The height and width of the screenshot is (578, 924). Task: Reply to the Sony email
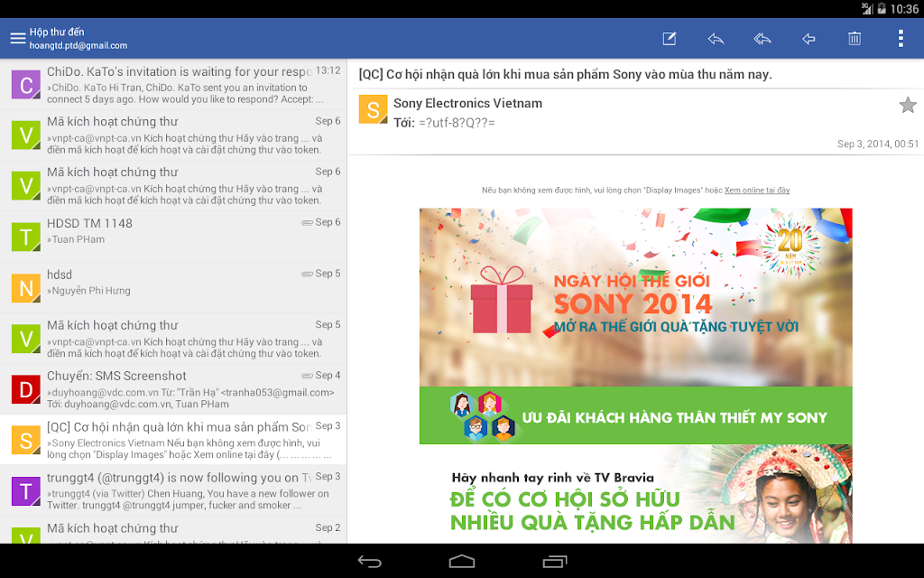[x=716, y=39]
